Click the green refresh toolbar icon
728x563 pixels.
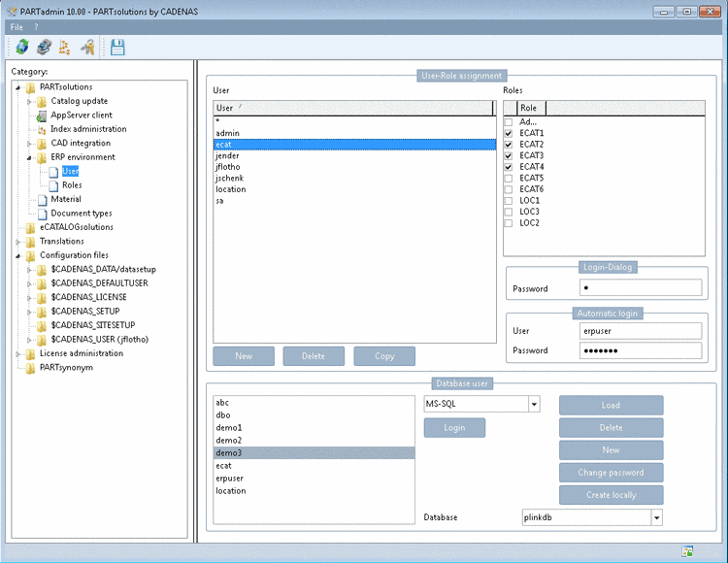[x=21, y=47]
